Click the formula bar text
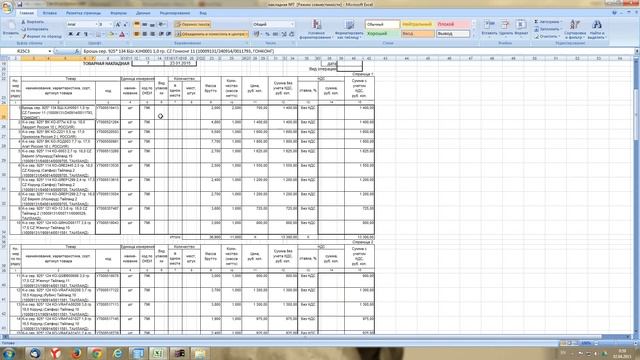640x360 pixels. [178, 51]
